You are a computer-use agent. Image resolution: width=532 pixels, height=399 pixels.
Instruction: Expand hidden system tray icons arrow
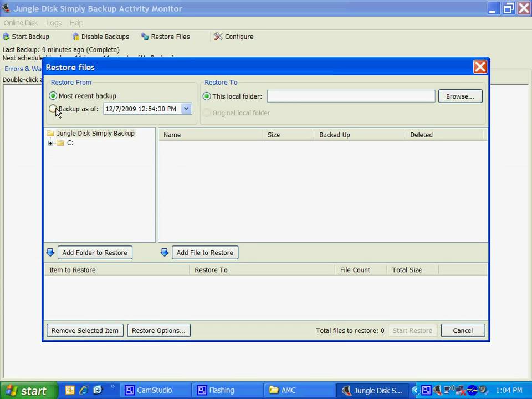coord(416,390)
